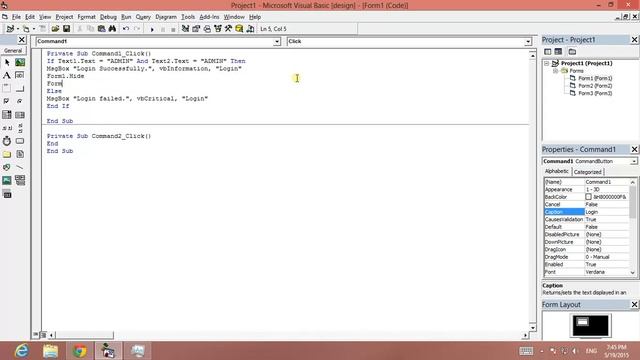Open the Properties object selector dropdown
Image resolution: width=640 pixels, height=360 pixels.
(633, 161)
